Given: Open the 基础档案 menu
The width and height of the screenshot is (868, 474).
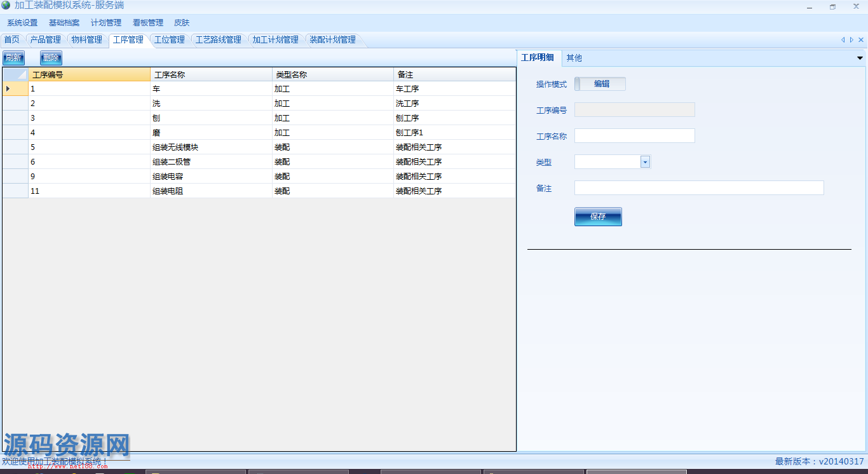Looking at the screenshot, I should [x=64, y=23].
